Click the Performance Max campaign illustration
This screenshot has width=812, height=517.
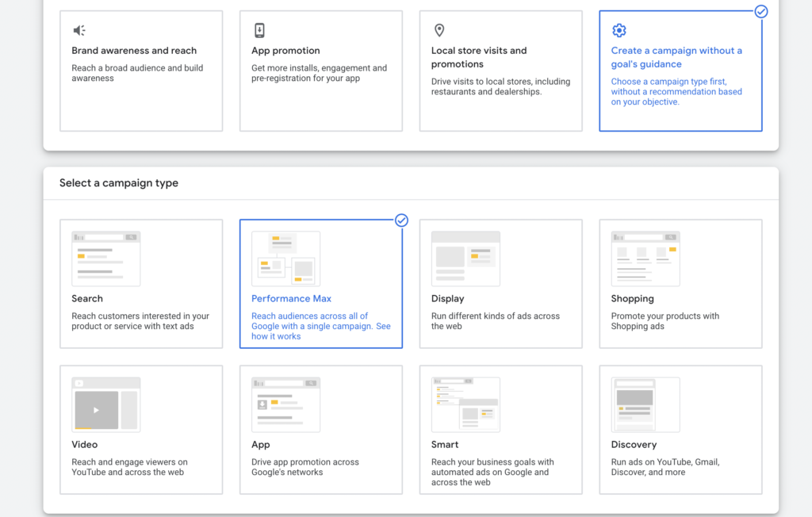click(x=285, y=258)
